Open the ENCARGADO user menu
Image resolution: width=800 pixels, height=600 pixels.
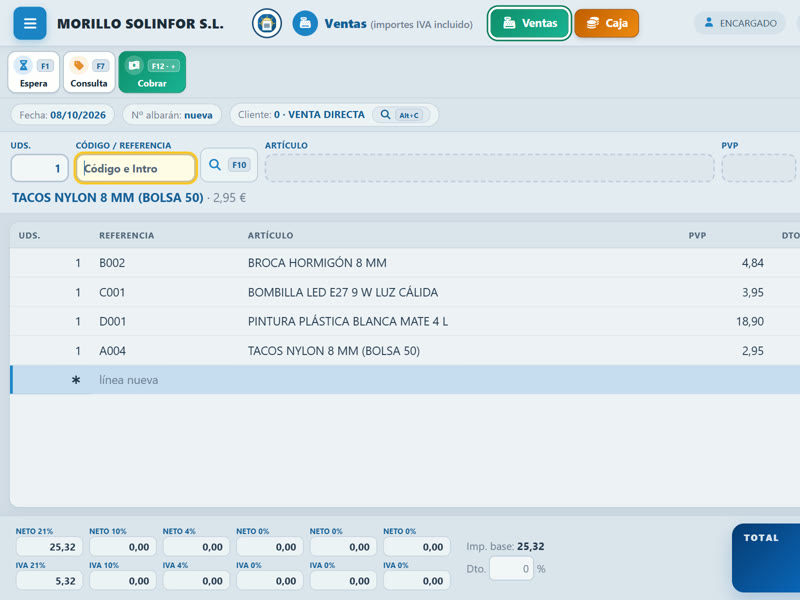(740, 23)
